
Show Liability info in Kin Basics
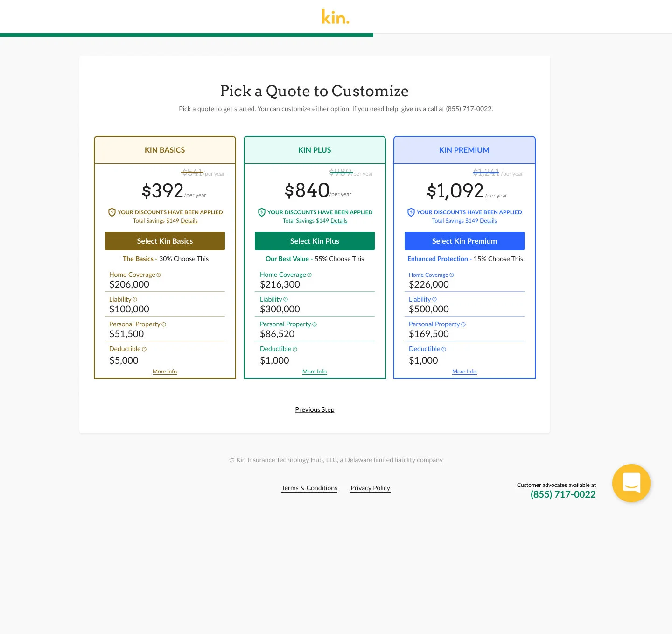pyautogui.click(x=135, y=299)
